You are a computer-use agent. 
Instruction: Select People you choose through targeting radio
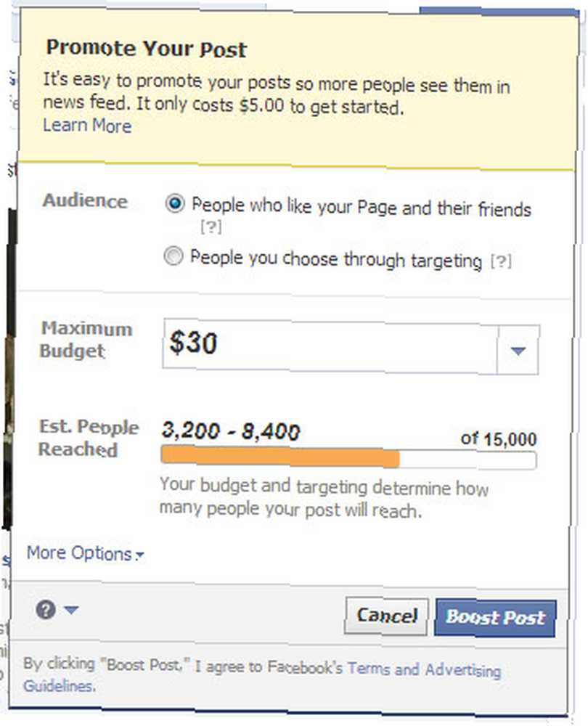[x=173, y=256]
